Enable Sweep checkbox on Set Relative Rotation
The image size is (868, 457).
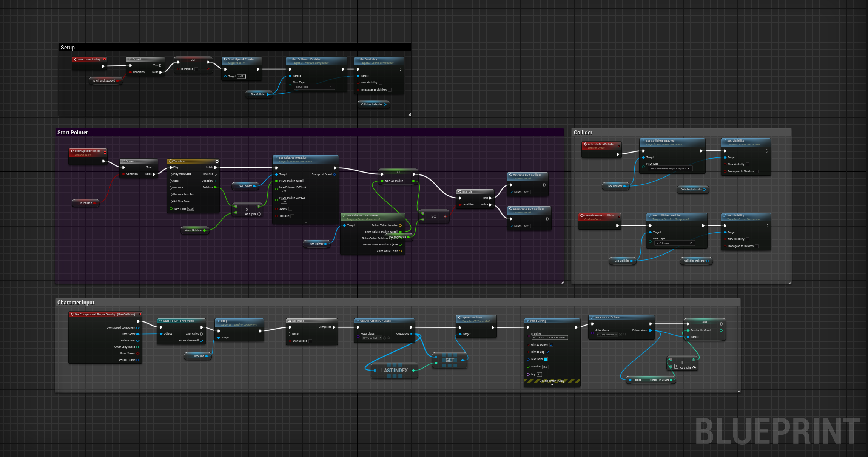tap(290, 209)
